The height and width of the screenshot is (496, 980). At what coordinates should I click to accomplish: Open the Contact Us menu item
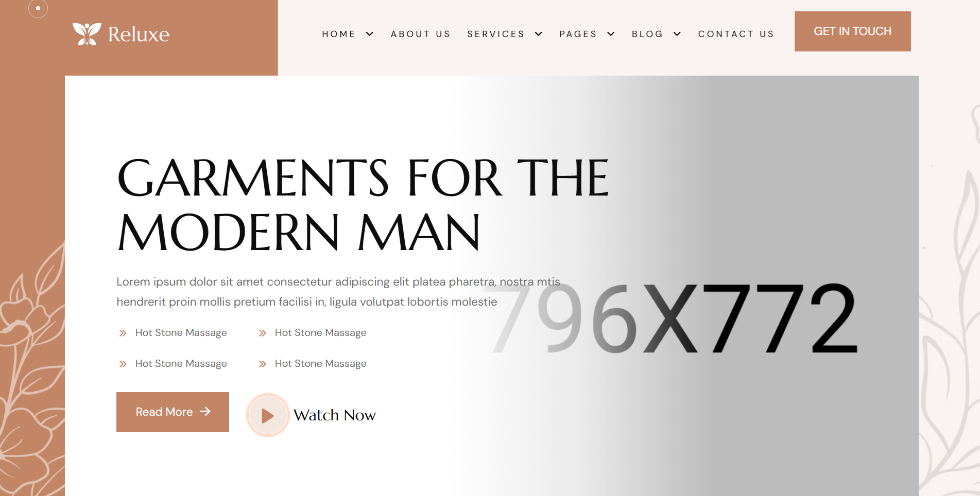click(736, 34)
